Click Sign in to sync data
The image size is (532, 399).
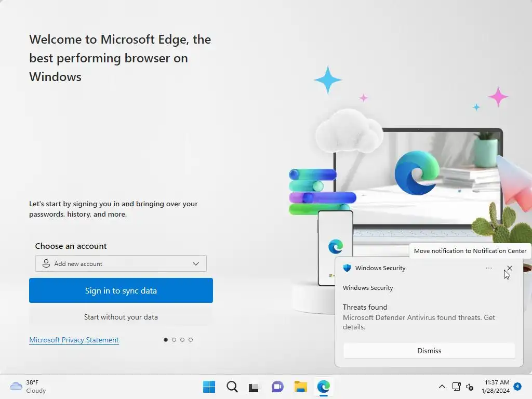(x=121, y=290)
